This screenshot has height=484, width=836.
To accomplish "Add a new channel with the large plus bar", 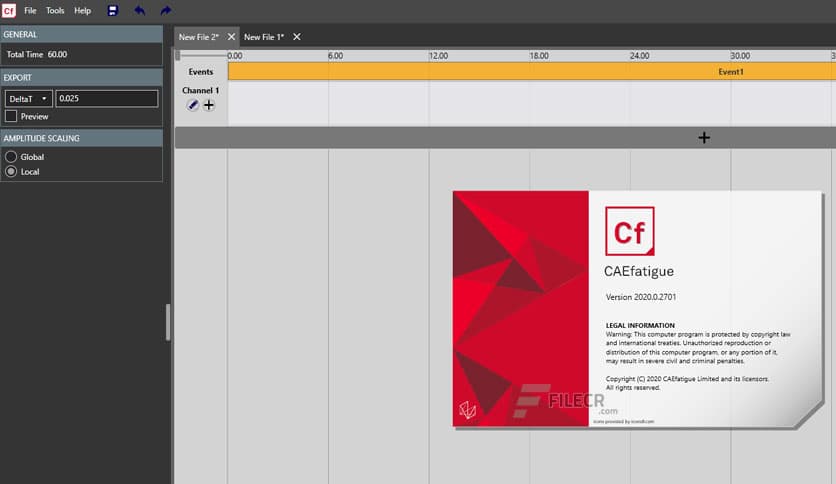I will pyautogui.click(x=703, y=138).
